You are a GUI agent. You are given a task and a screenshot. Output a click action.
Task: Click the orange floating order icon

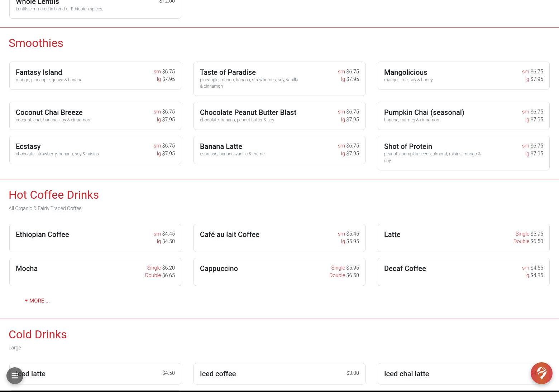[x=541, y=373]
